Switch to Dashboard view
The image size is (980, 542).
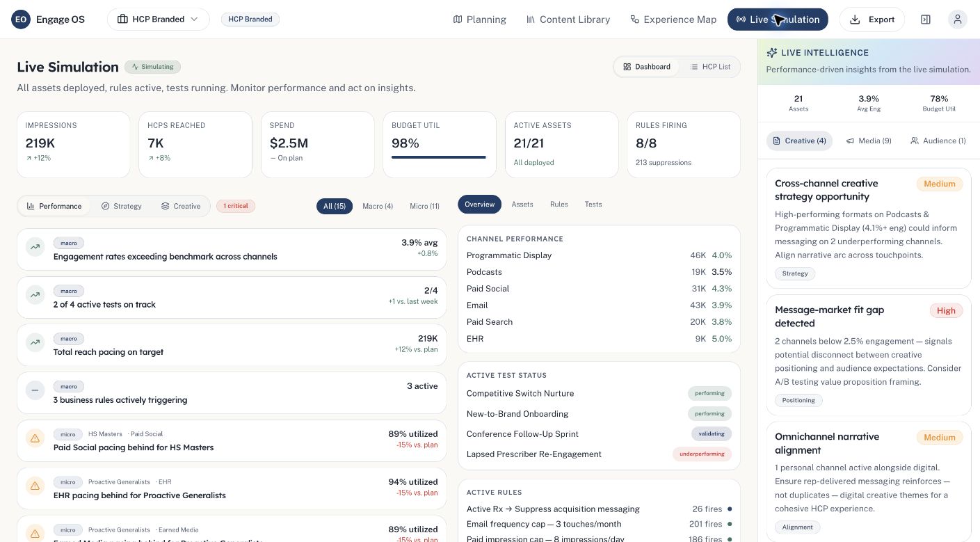647,67
